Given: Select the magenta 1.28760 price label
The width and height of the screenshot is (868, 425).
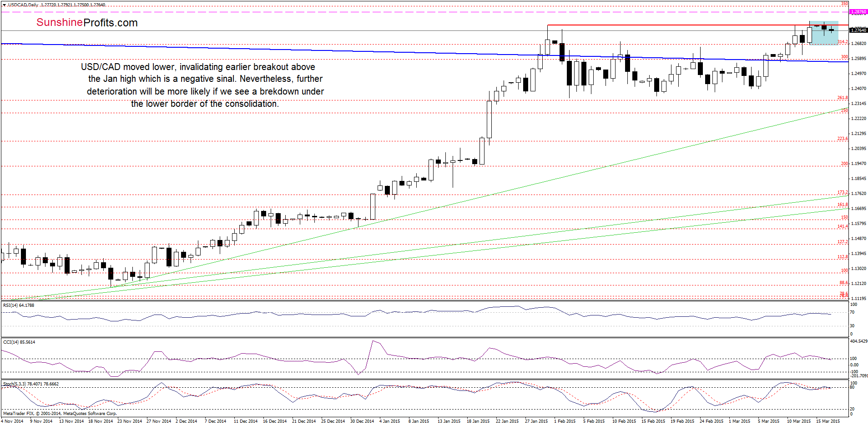Looking at the screenshot, I should coord(858,12).
